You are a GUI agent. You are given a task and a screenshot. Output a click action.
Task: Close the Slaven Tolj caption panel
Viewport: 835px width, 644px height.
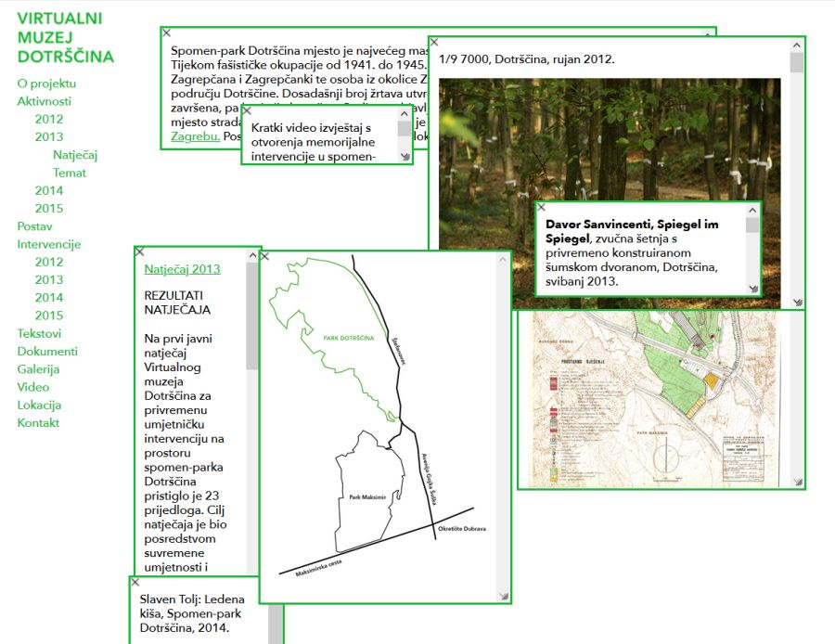pyautogui.click(x=135, y=582)
